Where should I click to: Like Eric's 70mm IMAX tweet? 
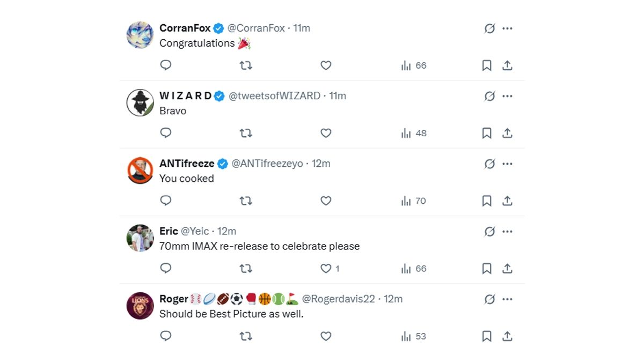point(326,268)
